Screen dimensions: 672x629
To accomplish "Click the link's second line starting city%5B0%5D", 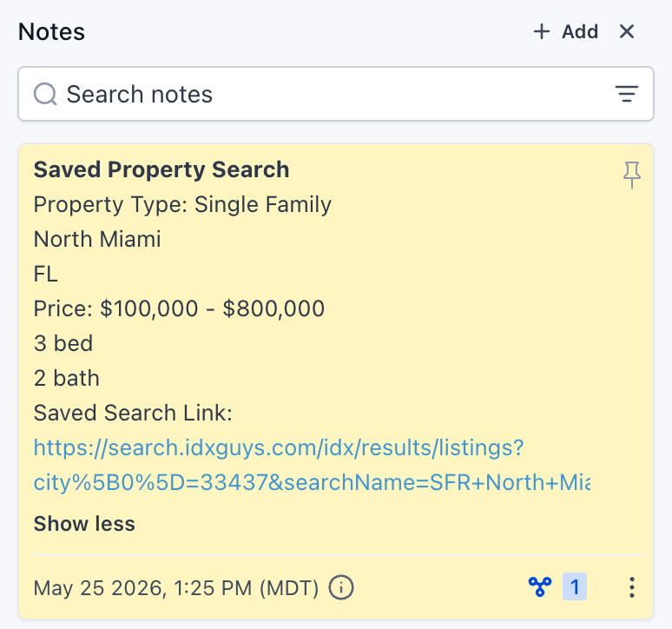I will pyautogui.click(x=312, y=482).
